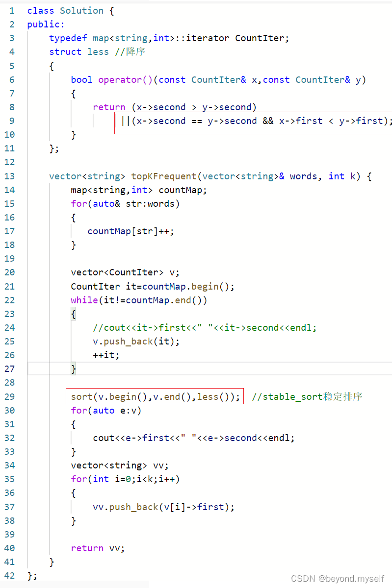Click 'for(int i=0;i<k;i++)' loop line
Viewport: 392px width, 588px height.
[x=125, y=479]
